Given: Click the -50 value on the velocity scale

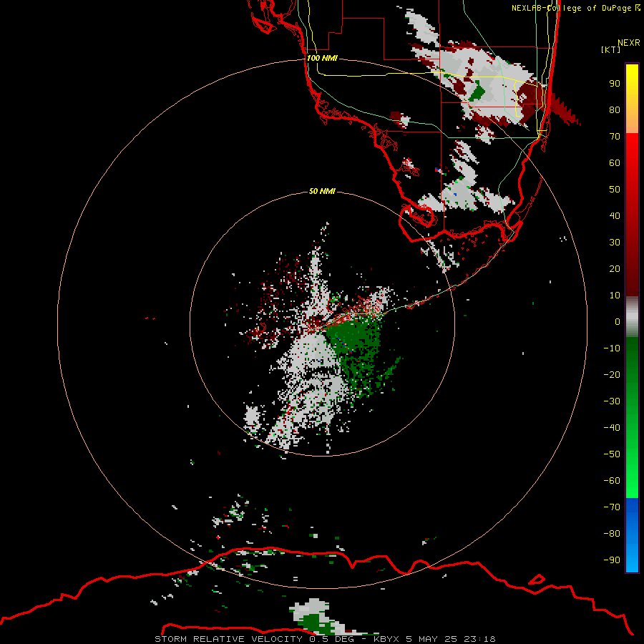Looking at the screenshot, I should [612, 454].
